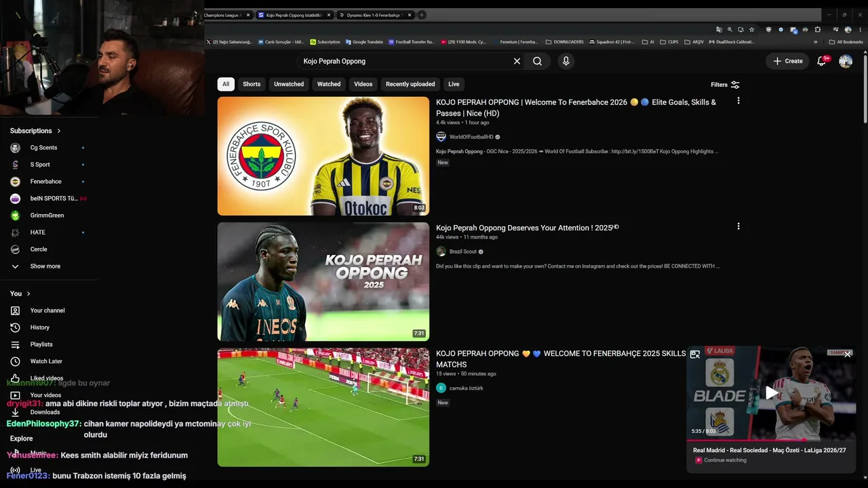Toggle the Watched filter chip
The height and width of the screenshot is (488, 868).
[329, 84]
